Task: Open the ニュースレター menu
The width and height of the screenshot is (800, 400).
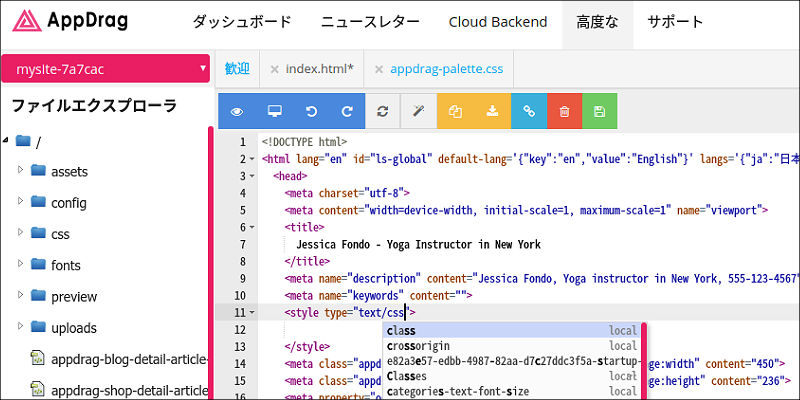Action: [370, 22]
